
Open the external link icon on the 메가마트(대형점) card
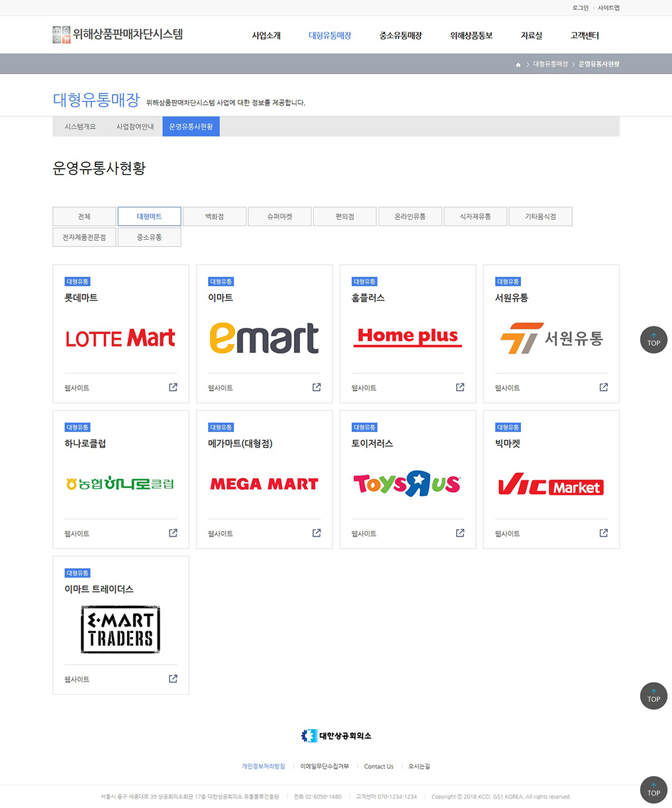[316, 533]
